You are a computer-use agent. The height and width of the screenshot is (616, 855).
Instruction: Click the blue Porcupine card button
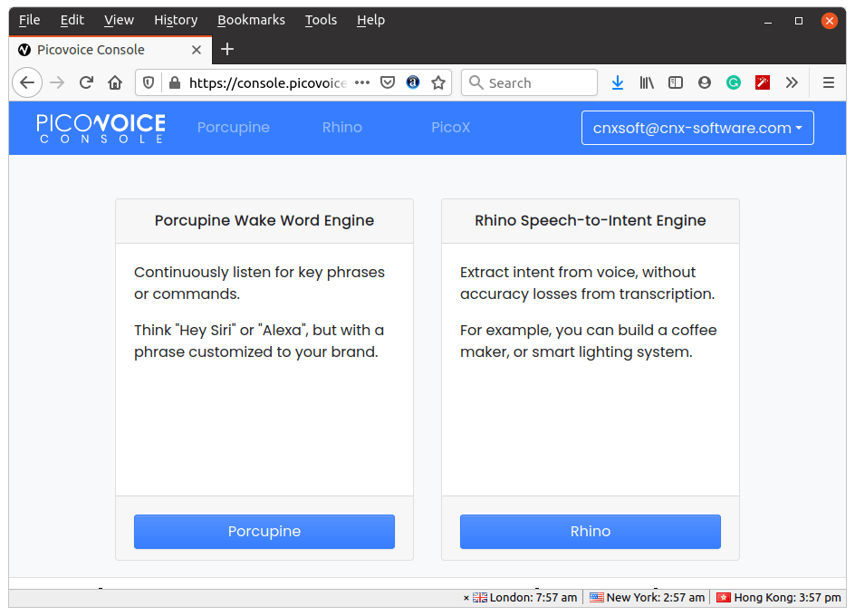(264, 532)
